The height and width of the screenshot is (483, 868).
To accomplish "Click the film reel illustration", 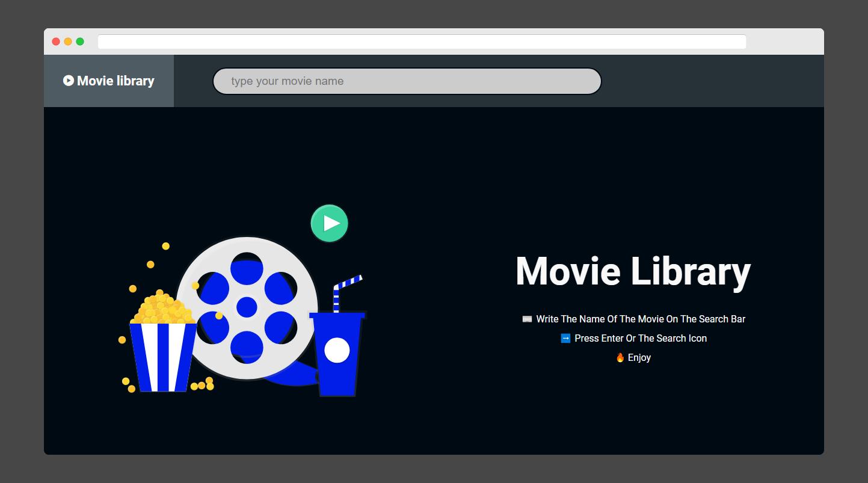I will 247,307.
